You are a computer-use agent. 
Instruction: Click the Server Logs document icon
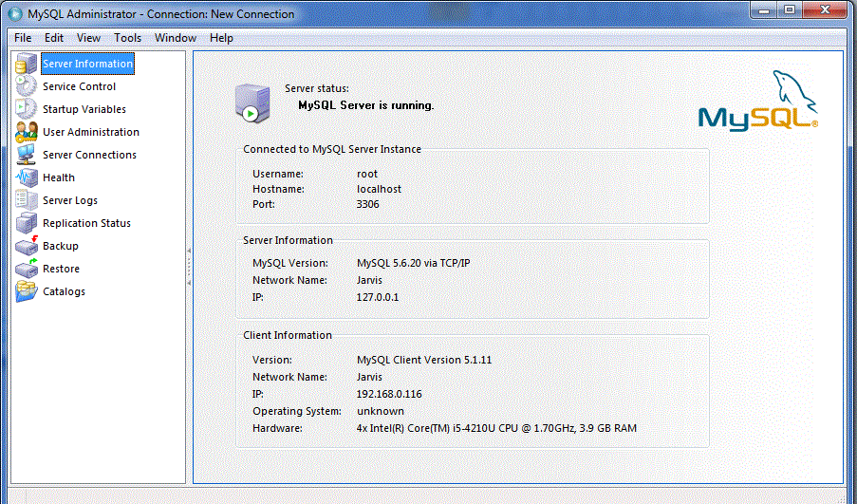[26, 200]
